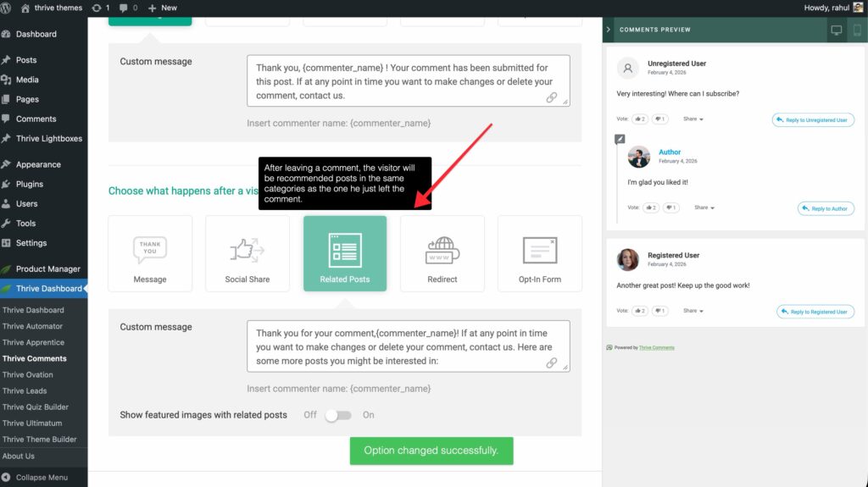Choose the Social Share option card
The image size is (868, 487).
248,253
